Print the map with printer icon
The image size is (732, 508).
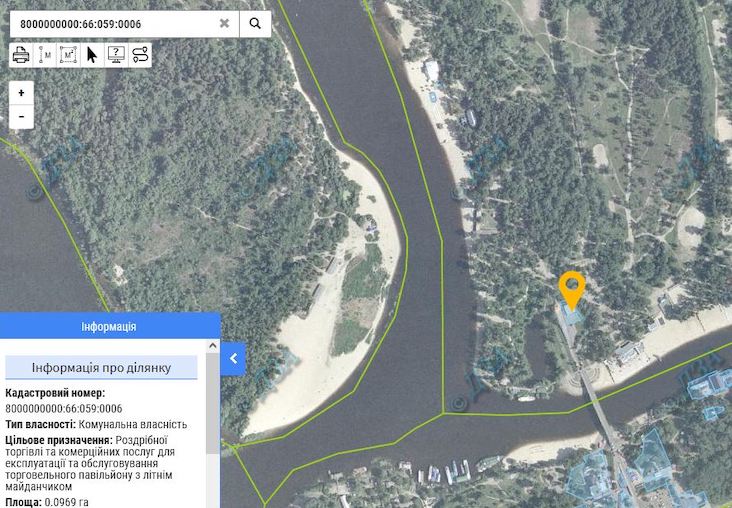20,54
